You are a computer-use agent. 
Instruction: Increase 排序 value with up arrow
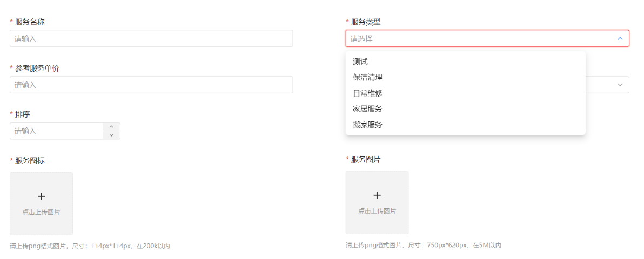click(111, 127)
